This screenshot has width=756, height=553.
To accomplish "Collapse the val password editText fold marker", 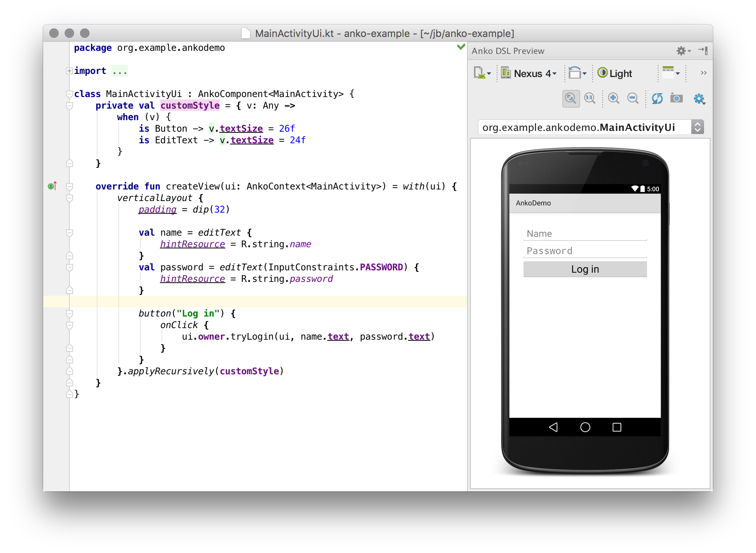I will (x=69, y=267).
